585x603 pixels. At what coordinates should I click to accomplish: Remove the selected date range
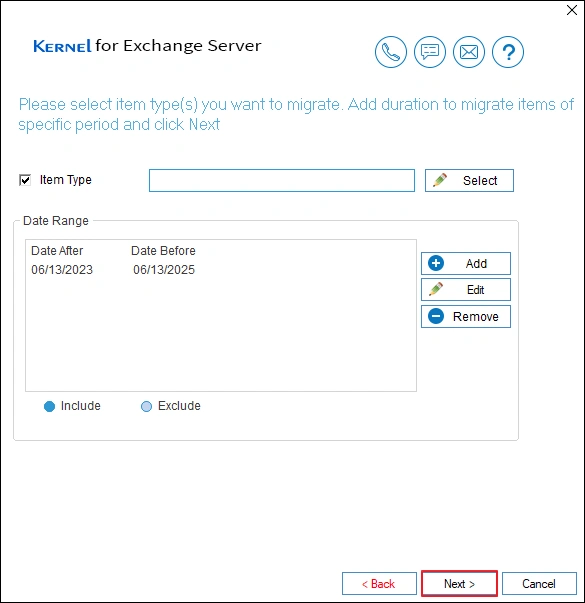(466, 316)
